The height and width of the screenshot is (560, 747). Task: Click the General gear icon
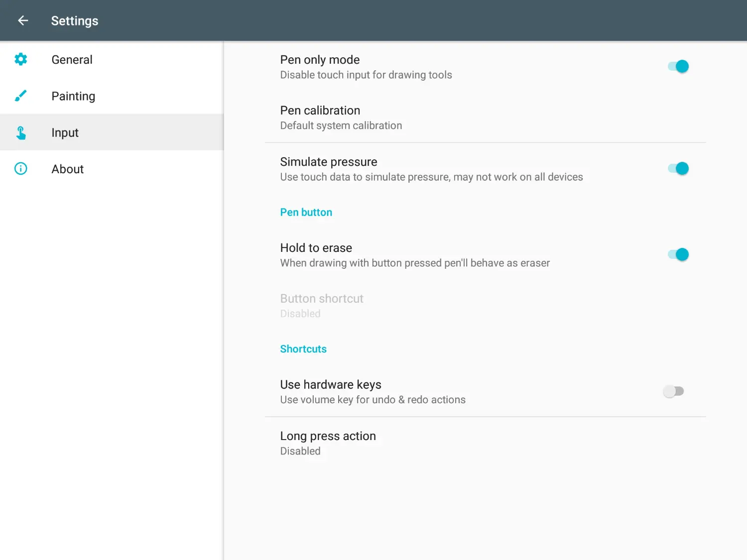click(20, 59)
